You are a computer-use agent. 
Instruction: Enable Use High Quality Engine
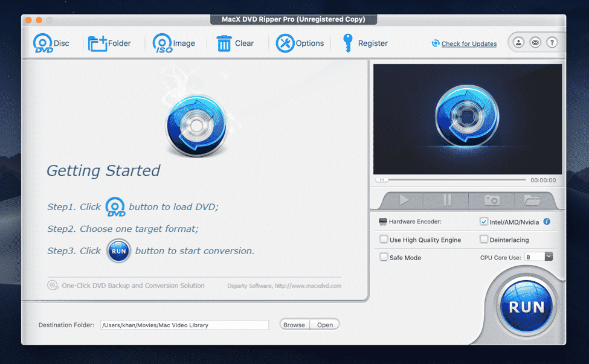384,240
